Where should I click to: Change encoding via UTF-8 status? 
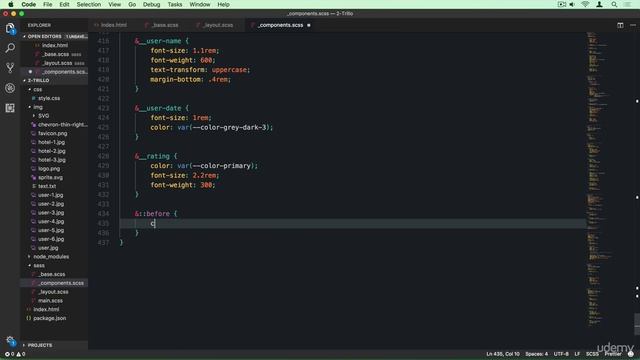click(x=561, y=354)
